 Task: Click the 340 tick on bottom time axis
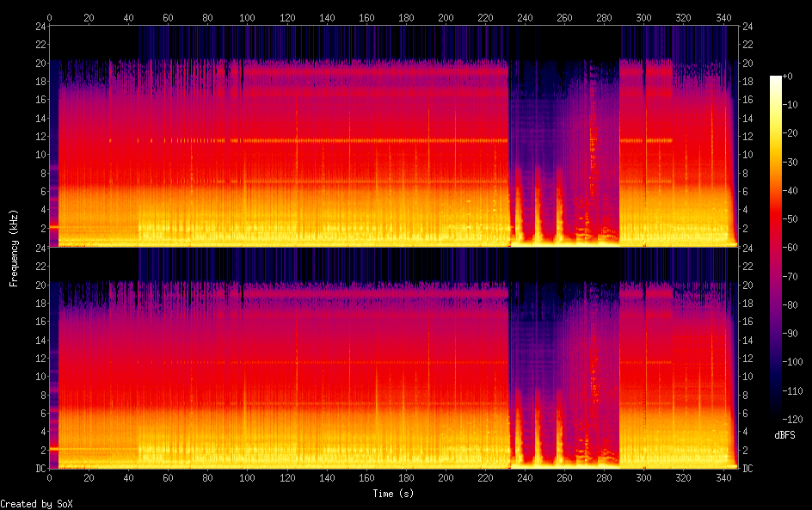point(722,478)
